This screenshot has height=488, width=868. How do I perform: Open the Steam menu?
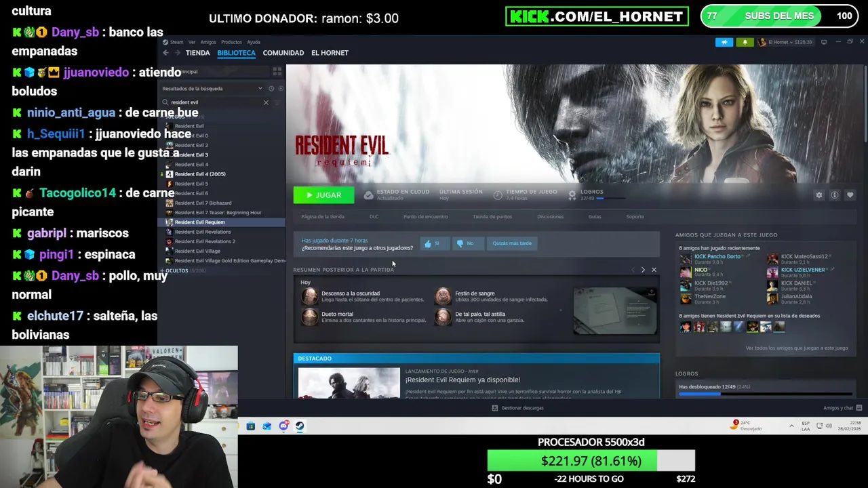[x=176, y=42]
